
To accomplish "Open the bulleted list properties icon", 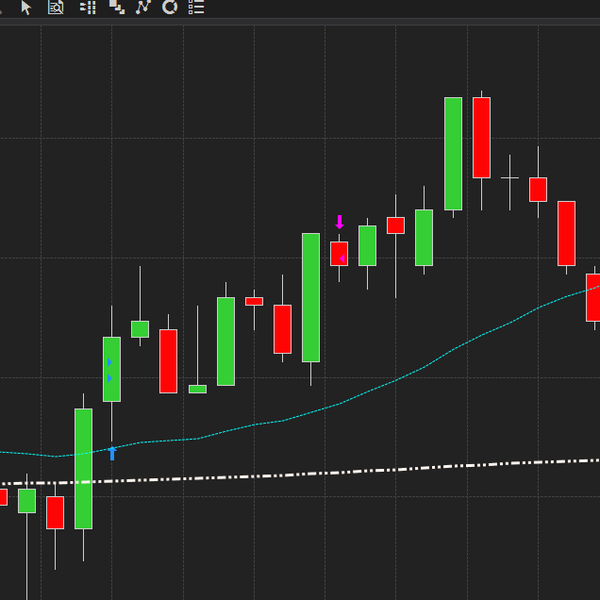I will (197, 7).
